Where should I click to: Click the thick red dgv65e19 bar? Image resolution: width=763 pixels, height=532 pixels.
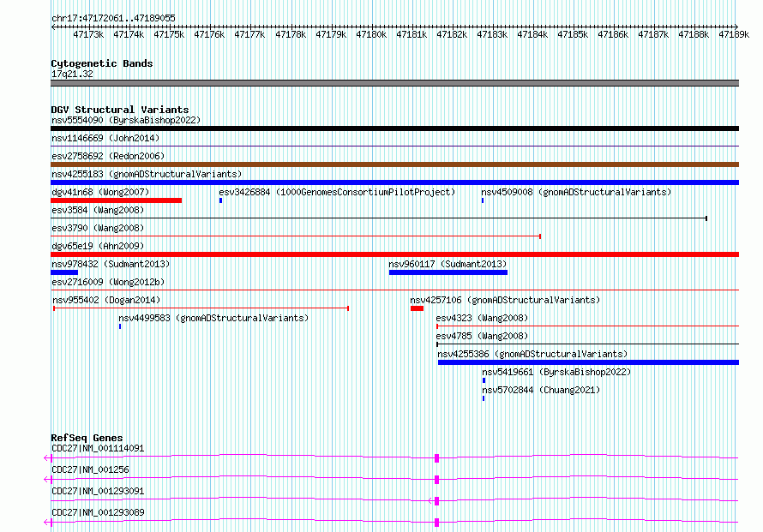[394, 254]
